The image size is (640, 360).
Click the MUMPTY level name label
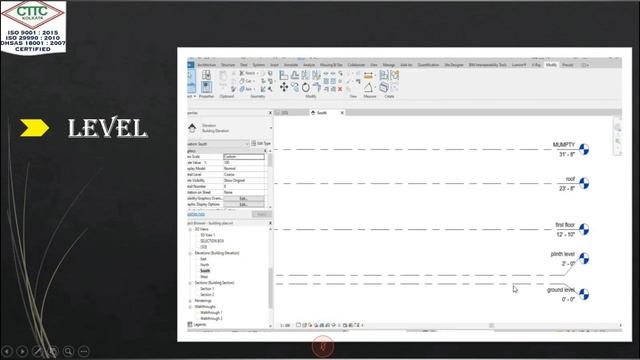click(564, 145)
